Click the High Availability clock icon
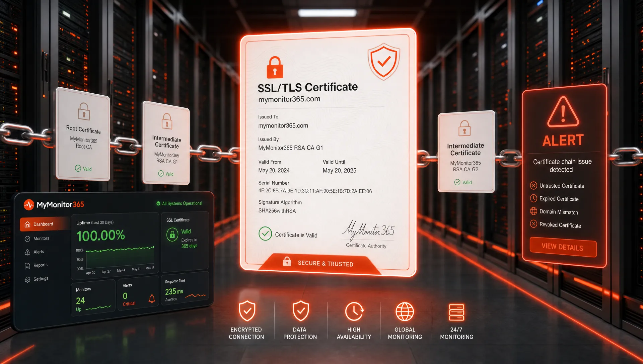The width and height of the screenshot is (643, 364). 354,311
